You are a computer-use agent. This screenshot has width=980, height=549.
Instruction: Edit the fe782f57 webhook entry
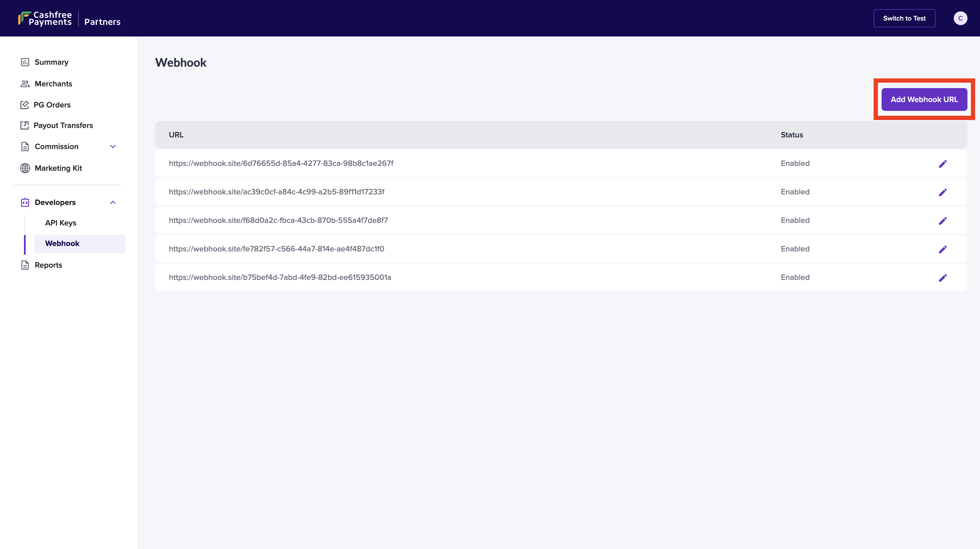(942, 249)
